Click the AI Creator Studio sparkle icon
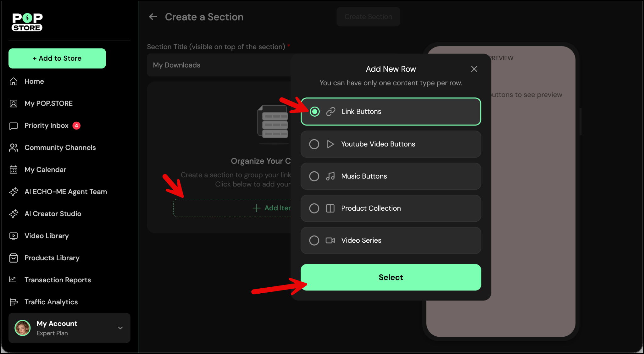Image resolution: width=644 pixels, height=354 pixels. click(x=14, y=214)
